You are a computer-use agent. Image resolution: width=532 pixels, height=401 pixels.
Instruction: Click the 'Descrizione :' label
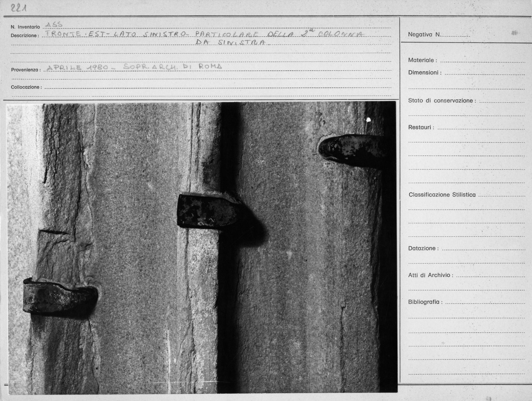(x=25, y=36)
